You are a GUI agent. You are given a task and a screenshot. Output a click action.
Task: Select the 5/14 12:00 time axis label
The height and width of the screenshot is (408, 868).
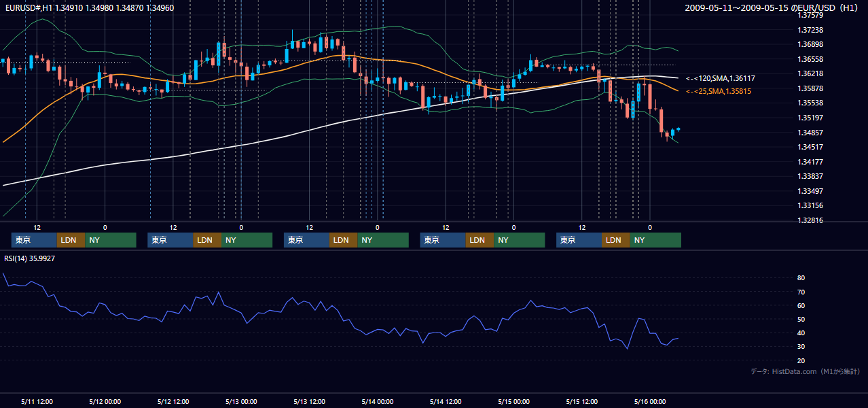pyautogui.click(x=446, y=402)
